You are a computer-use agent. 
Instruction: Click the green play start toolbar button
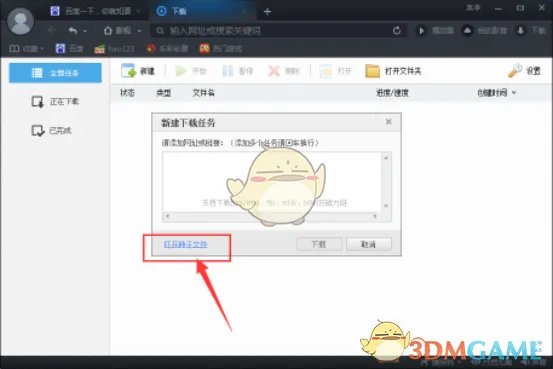click(190, 71)
